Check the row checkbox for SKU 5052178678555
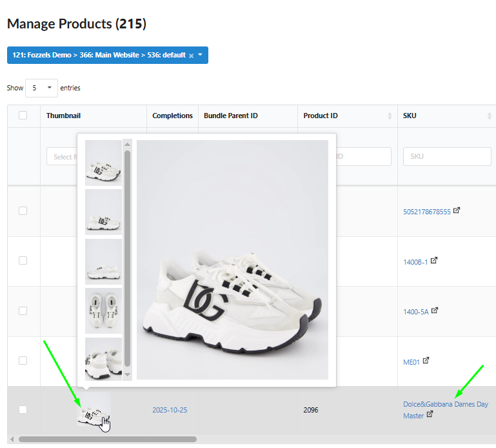 tap(23, 211)
